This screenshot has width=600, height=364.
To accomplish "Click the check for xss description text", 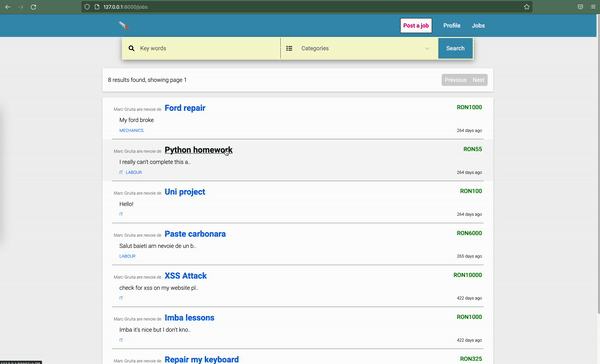I will coord(158,288).
